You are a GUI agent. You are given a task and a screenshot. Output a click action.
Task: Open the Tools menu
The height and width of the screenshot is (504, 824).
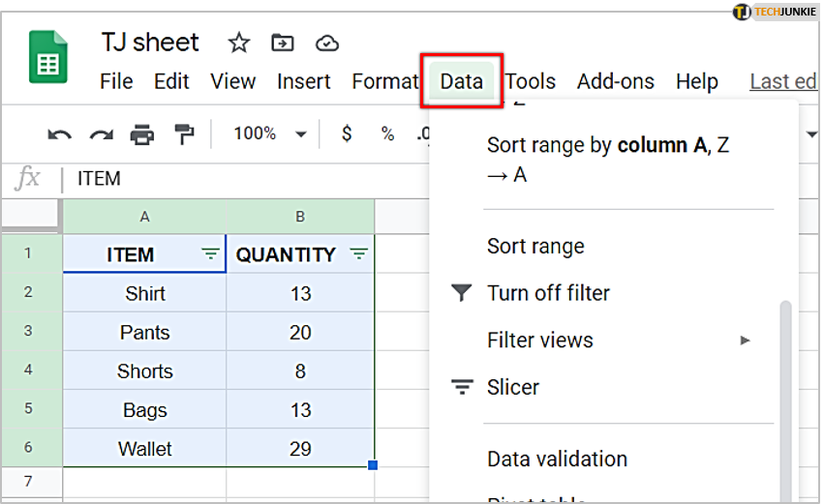tap(531, 81)
